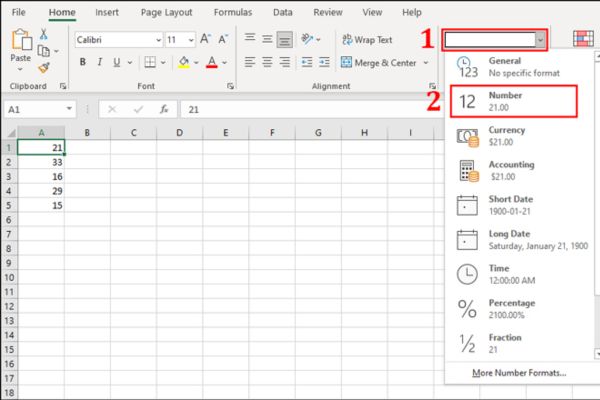Click the Cut scissors icon
Screen dimensions: 600x400
click(x=43, y=35)
